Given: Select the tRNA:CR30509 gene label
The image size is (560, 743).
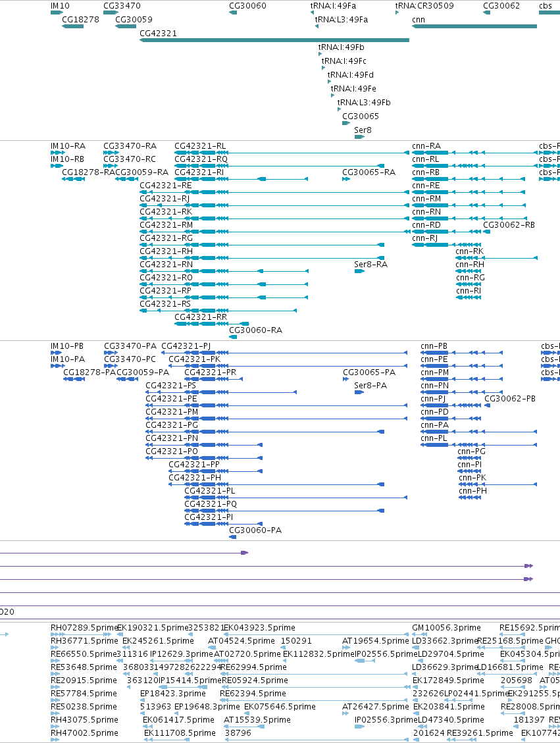Looking at the screenshot, I should point(424,6).
